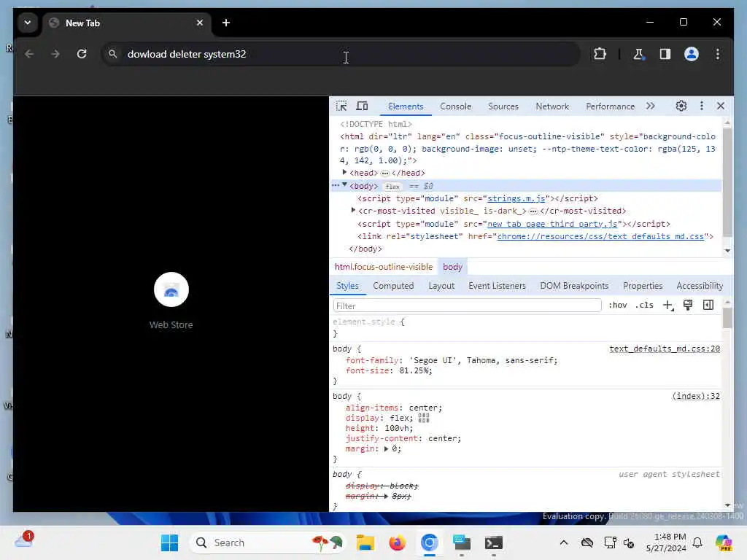Toggle the device toolbar icon in DevTools
747x560 pixels.
pyautogui.click(x=362, y=106)
